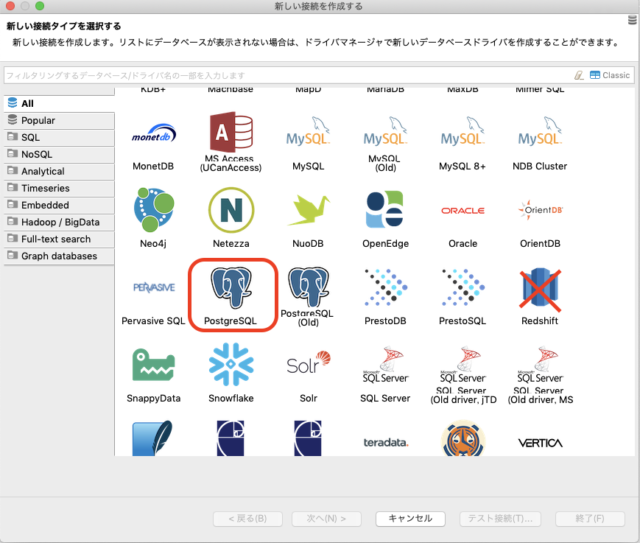Select the Oracle database
This screenshot has width=640, height=543.
(462, 211)
